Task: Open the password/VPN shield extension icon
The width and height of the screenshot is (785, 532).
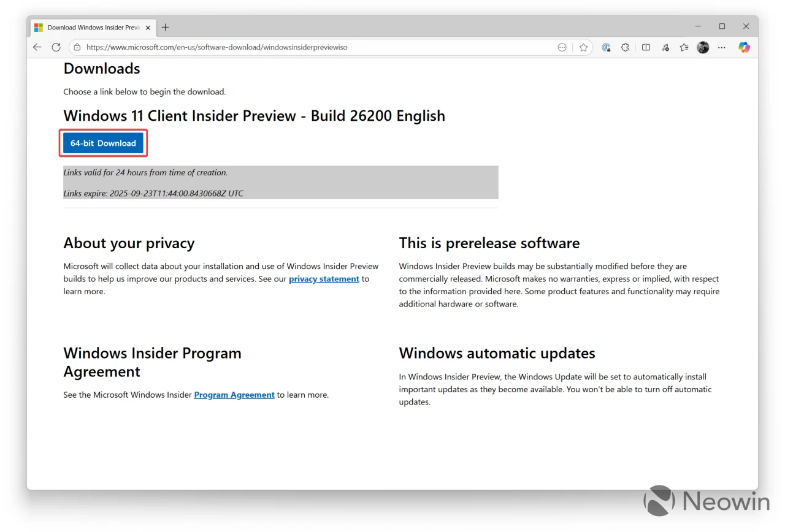Action: coord(606,47)
